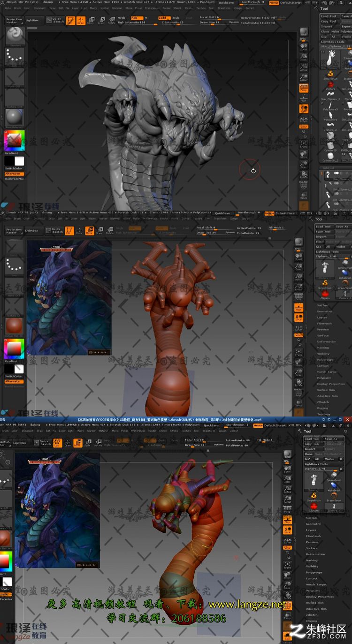Click the right-shelf Scroll icon in the top window
Screen dimensions: 352x644
coord(304,47)
